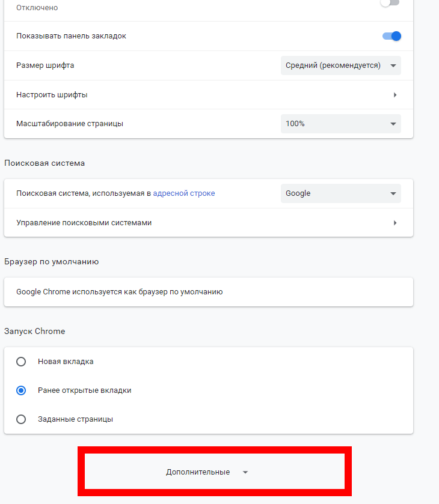The height and width of the screenshot is (504, 439).
Task: Click the caret arrow in the Google box
Action: point(393,193)
